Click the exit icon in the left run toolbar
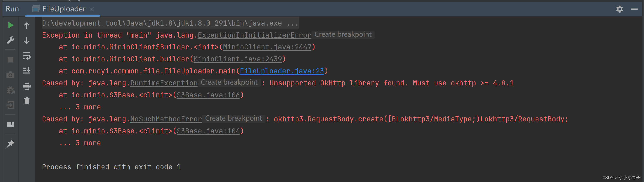The height and width of the screenshot is (182, 644). pos(10,105)
